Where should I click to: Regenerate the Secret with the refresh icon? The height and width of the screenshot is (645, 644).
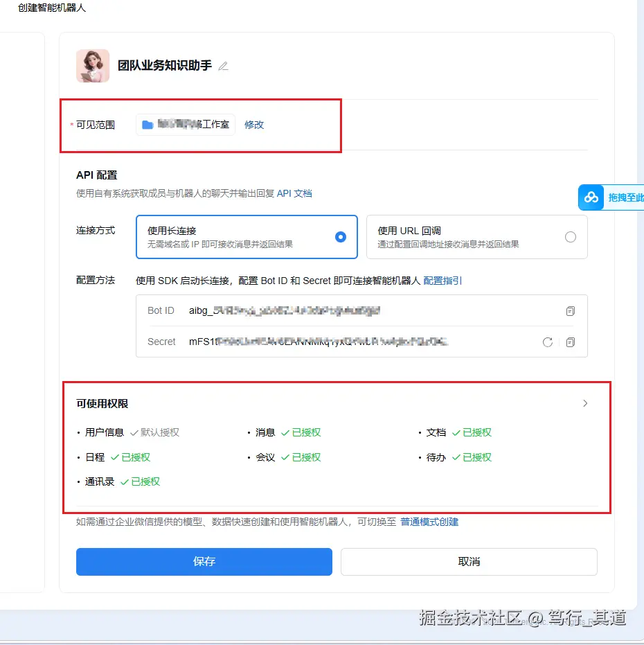(547, 342)
